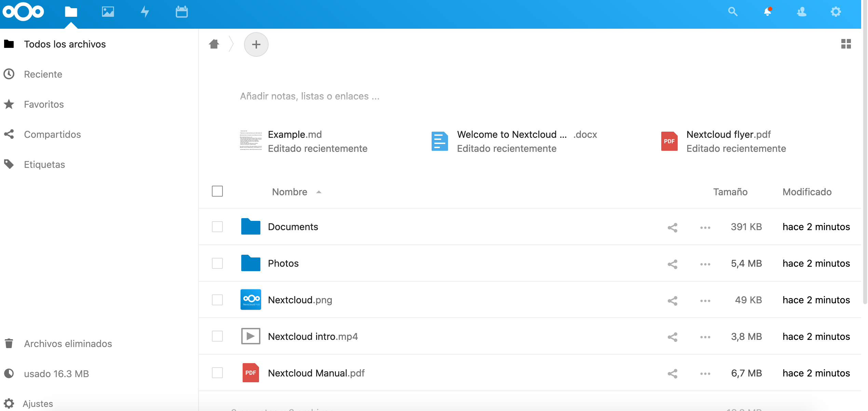Toggle sort order on Nombre column
Image resolution: width=868 pixels, height=411 pixels.
290,192
